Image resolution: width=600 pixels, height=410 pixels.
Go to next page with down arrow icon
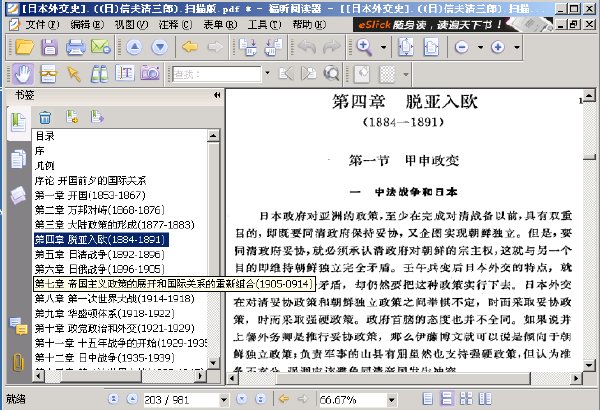click(160, 47)
